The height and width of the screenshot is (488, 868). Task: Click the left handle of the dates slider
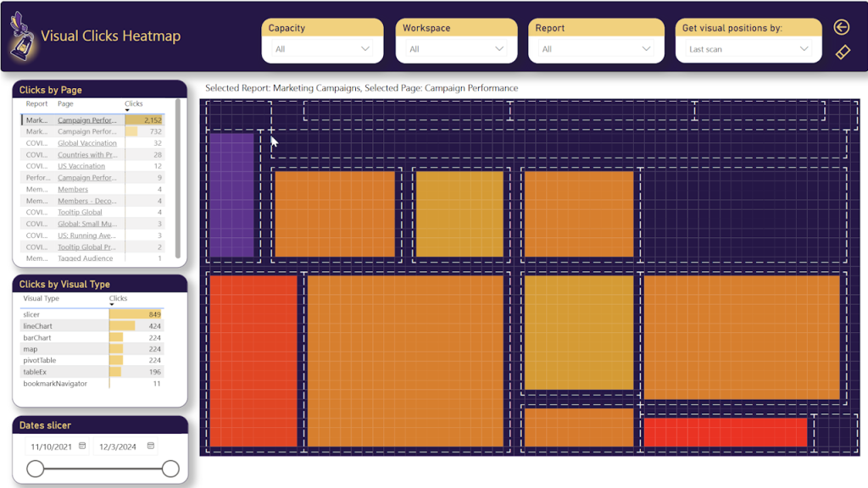click(34, 467)
